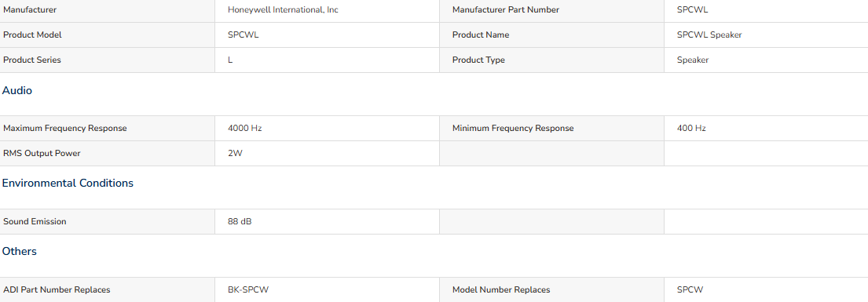868x302 pixels.
Task: Click the 88 dB sound emission value
Action: (240, 221)
